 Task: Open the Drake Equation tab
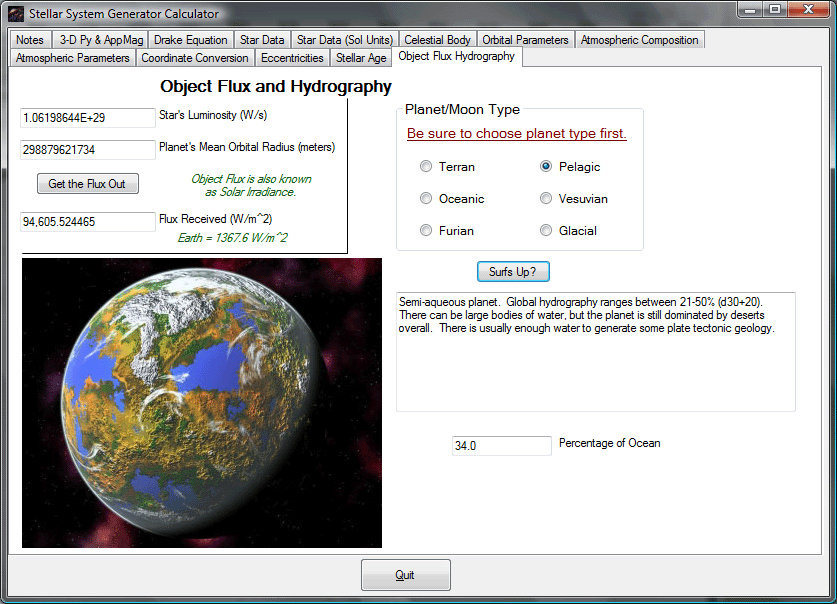click(191, 40)
